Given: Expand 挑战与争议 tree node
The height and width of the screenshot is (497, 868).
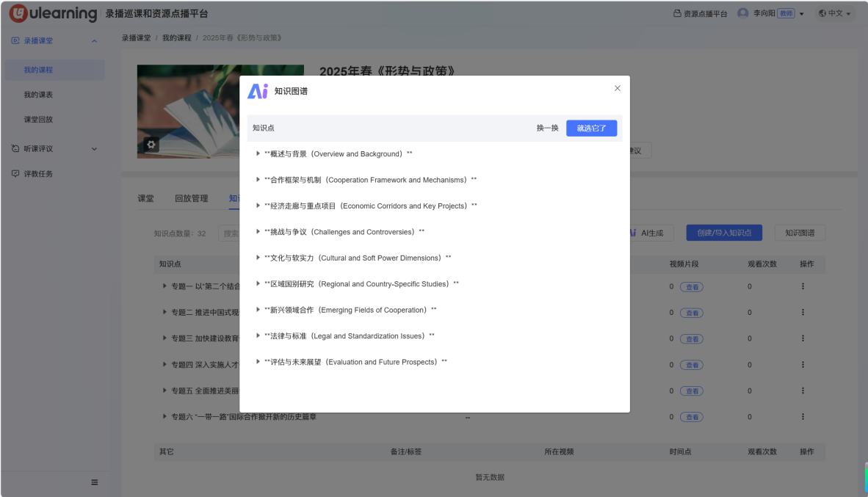Looking at the screenshot, I should coord(258,232).
